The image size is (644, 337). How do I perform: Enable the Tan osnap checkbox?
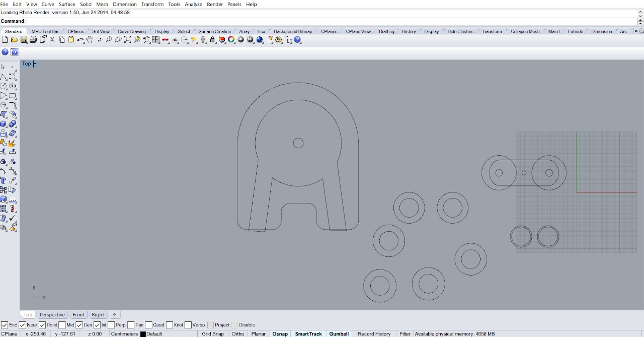131,325
